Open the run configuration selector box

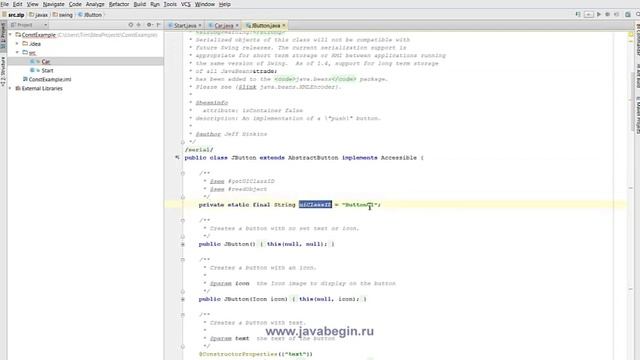tap(589, 14)
